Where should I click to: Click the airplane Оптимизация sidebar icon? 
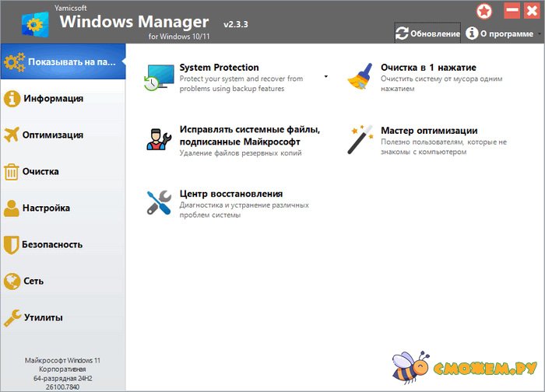[x=12, y=135]
